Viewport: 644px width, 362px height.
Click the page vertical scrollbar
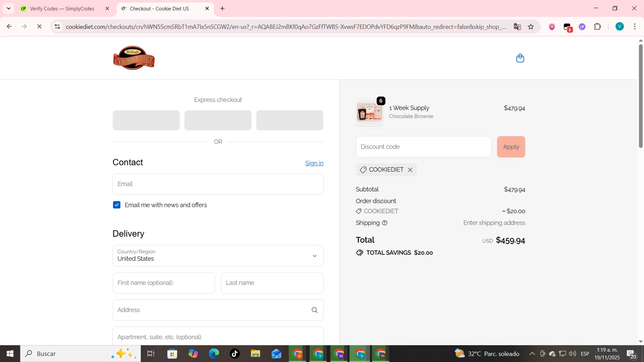coord(641,95)
